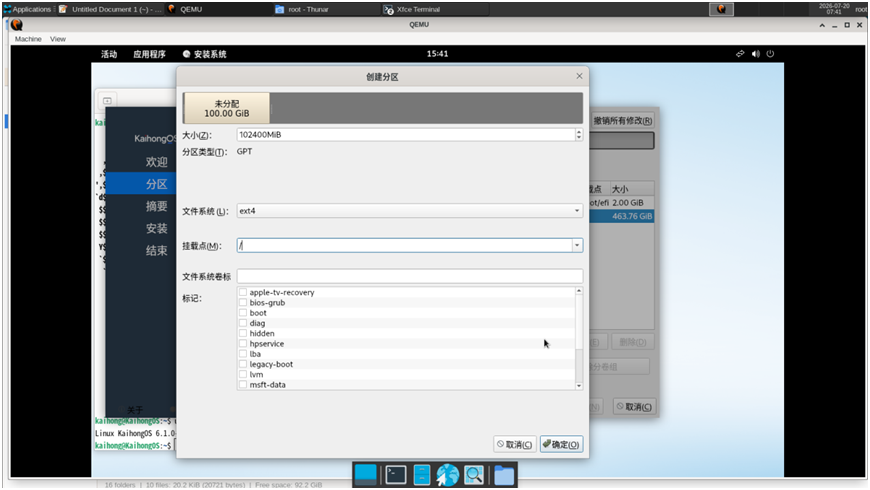
Task: Open the Machine menu in QEMU
Action: click(28, 39)
